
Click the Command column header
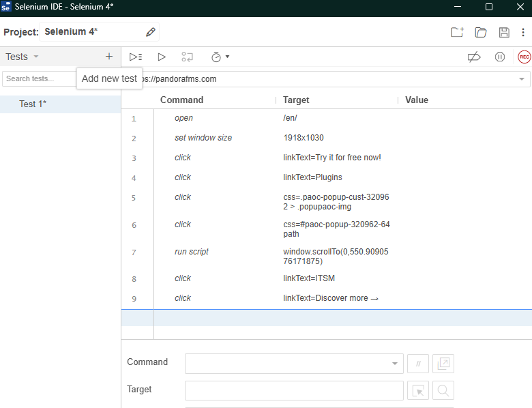point(182,100)
